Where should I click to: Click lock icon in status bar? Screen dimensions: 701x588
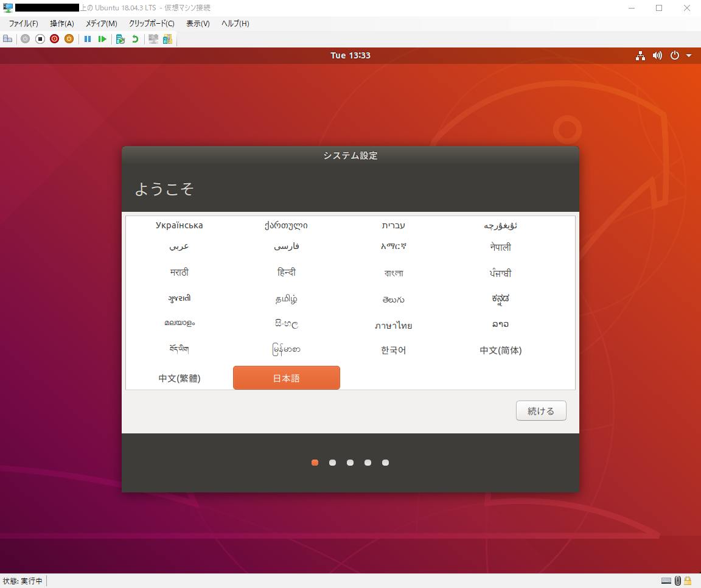688,581
